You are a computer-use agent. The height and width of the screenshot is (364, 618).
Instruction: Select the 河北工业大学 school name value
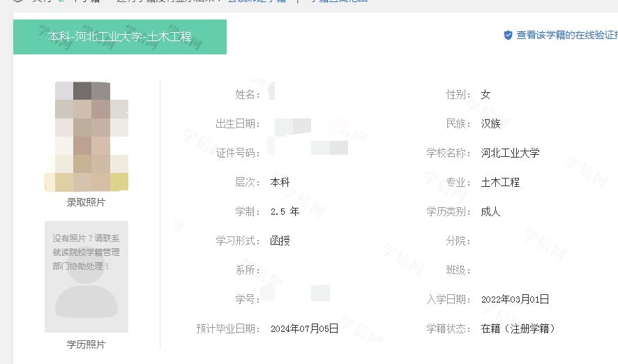click(x=510, y=153)
